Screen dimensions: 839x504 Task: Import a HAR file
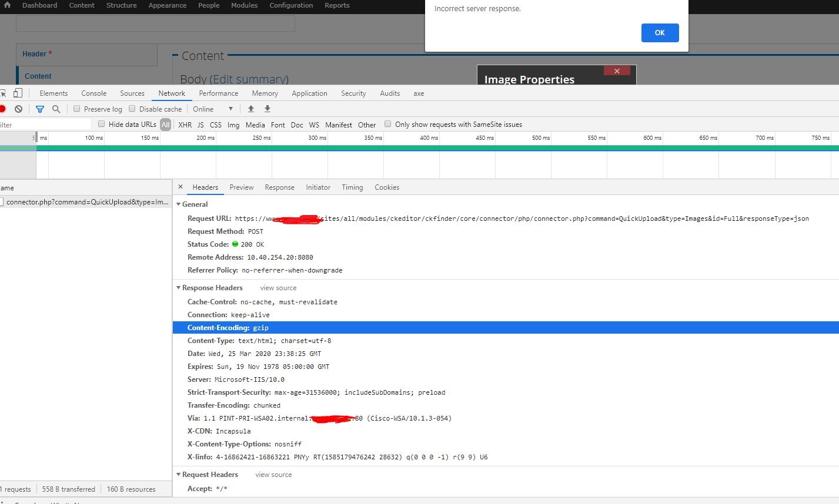click(x=251, y=109)
